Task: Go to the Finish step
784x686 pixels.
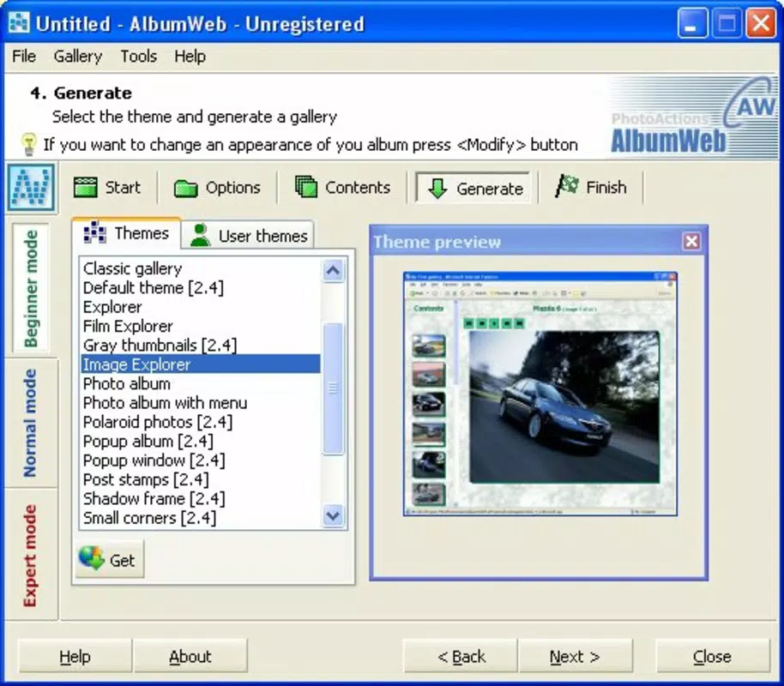Action: tap(591, 187)
